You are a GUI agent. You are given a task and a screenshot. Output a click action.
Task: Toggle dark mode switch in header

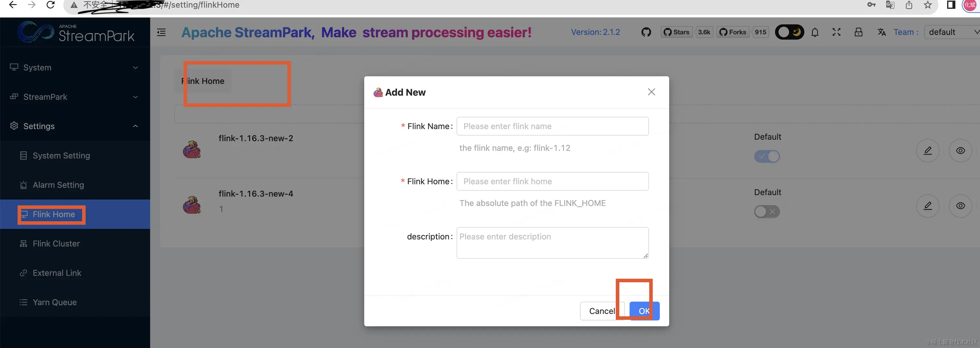789,32
